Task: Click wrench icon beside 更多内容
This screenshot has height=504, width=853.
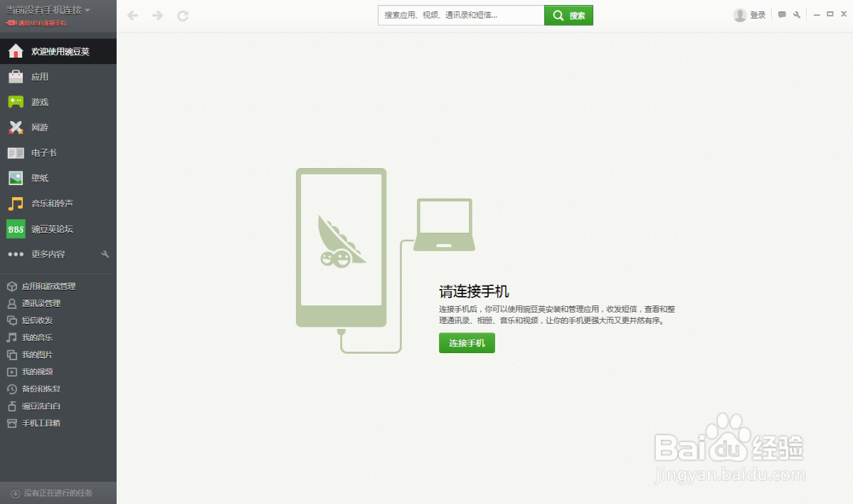Action: coord(105,254)
